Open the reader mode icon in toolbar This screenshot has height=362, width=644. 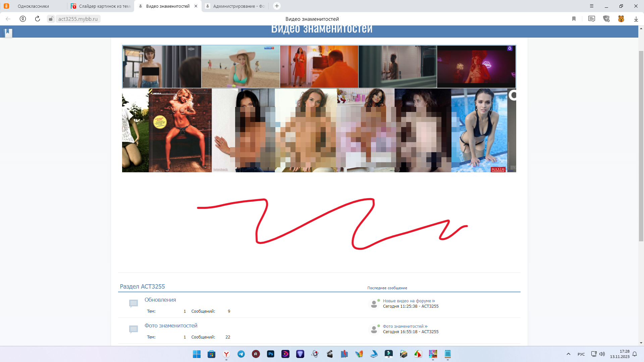[x=591, y=19]
